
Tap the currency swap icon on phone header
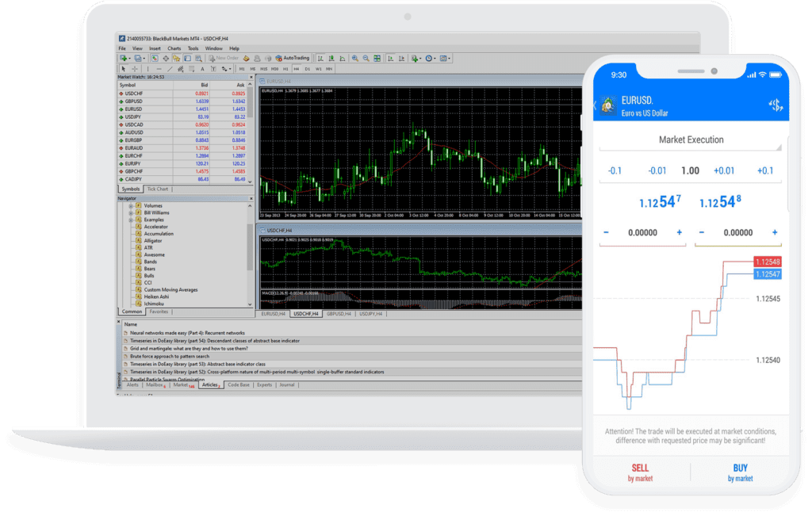pos(776,105)
